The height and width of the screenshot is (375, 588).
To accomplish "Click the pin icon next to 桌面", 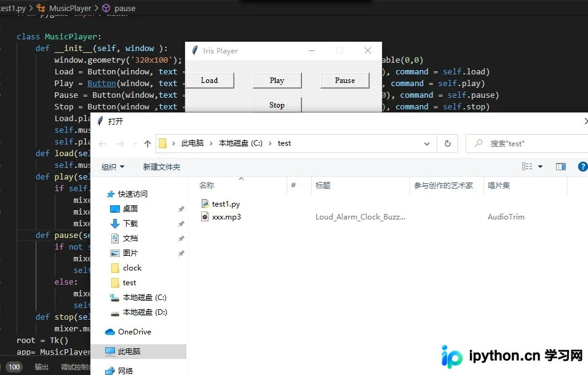I will pos(181,209).
